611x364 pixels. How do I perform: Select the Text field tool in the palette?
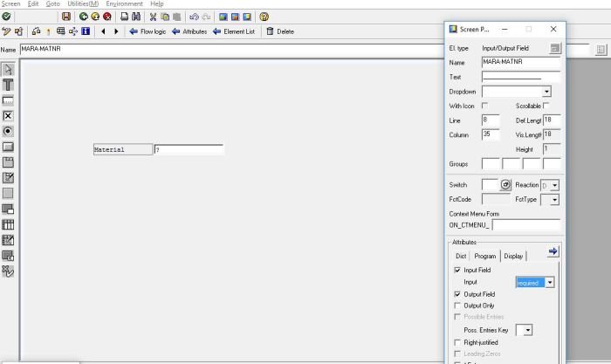click(8, 85)
